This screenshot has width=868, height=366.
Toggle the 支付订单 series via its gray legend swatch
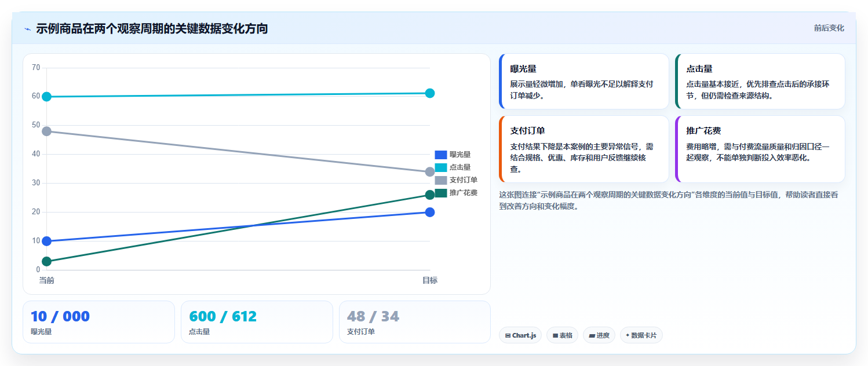pyautogui.click(x=441, y=180)
